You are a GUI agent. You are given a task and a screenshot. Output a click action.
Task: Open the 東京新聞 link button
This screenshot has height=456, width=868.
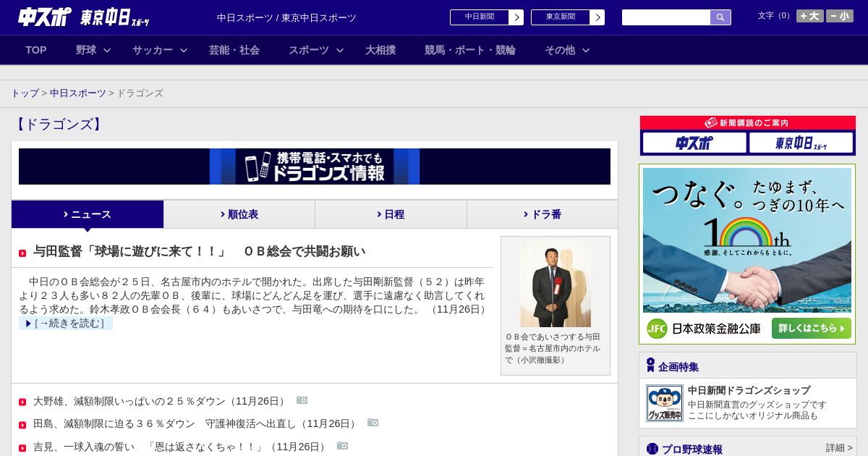[561, 17]
